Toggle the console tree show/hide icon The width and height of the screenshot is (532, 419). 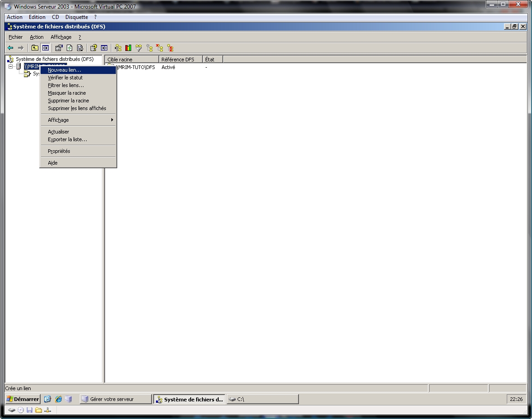pyautogui.click(x=45, y=48)
